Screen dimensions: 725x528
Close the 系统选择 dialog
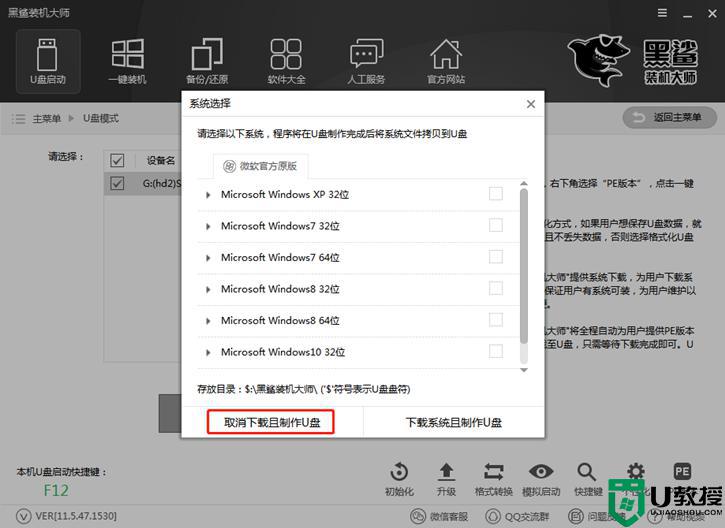[531, 104]
